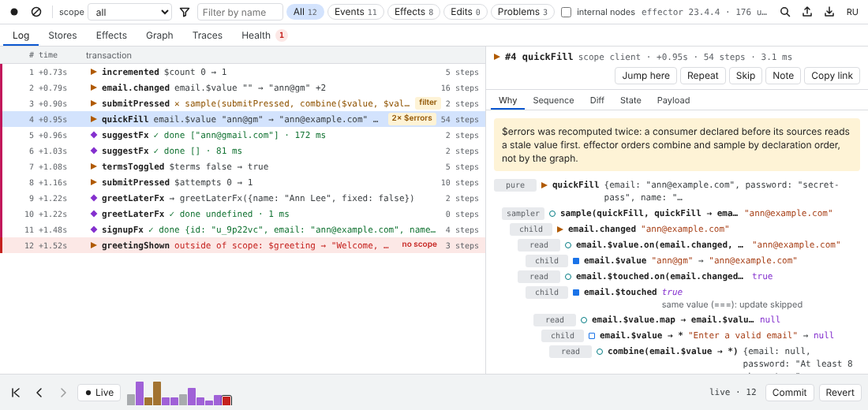Open the Effects tab below the toolbar
The image size is (868, 410).
[x=111, y=35]
